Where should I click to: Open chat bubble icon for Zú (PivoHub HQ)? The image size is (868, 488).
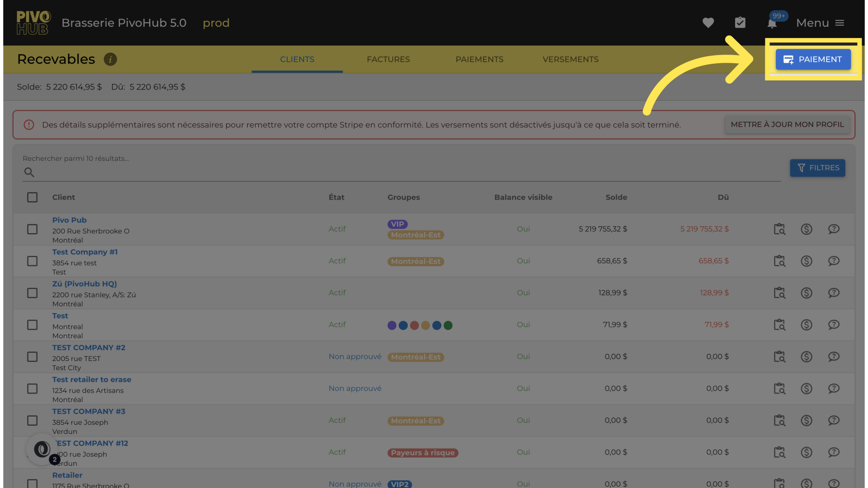tap(834, 293)
